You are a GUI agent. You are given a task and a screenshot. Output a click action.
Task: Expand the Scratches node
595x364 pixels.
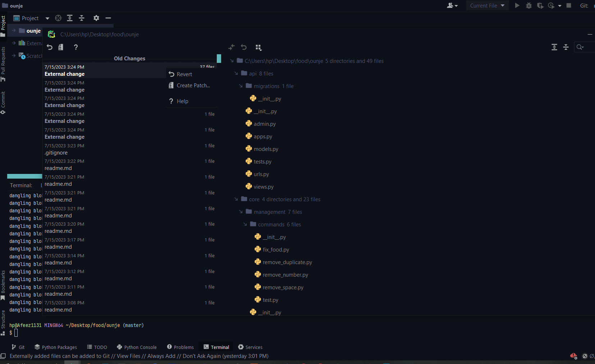point(14,55)
